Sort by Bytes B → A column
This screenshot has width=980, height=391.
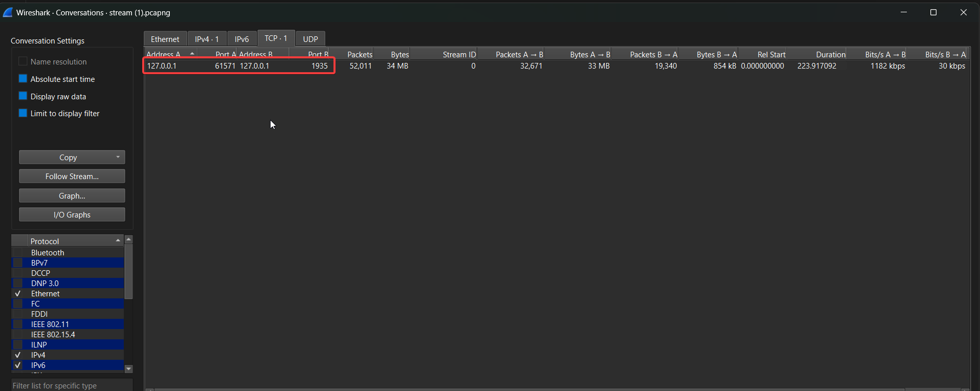point(708,54)
